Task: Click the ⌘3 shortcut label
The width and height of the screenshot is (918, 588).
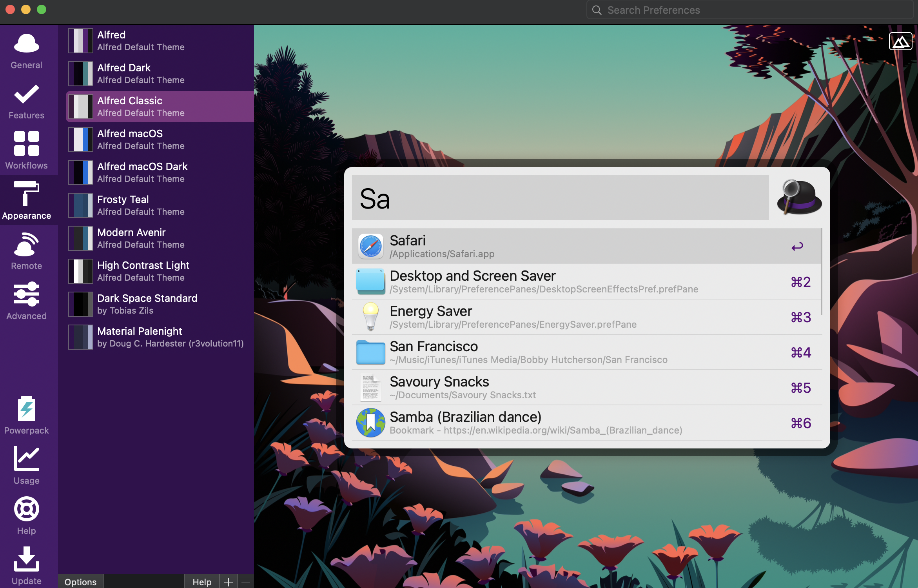Action: 801,317
